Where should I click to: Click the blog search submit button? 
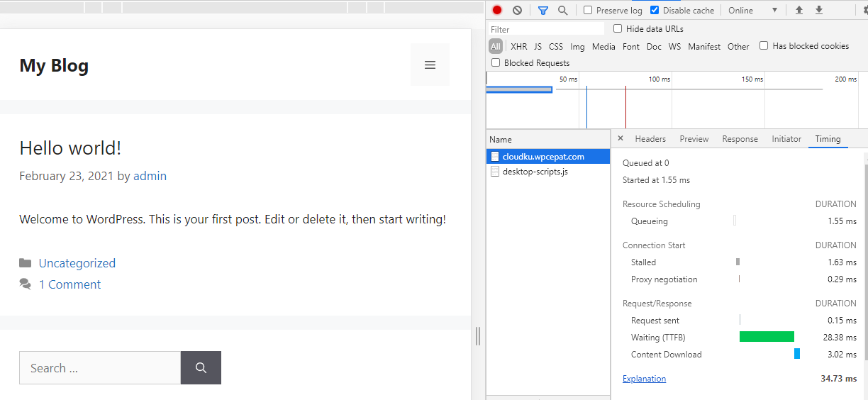click(201, 368)
